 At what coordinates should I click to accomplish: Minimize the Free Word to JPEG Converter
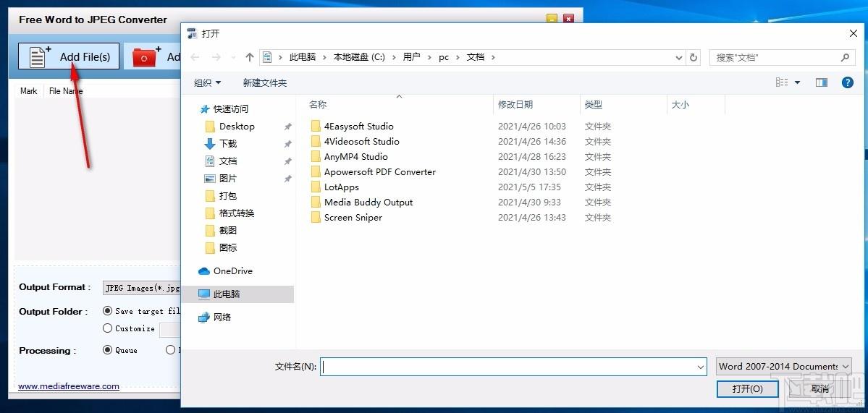pos(552,20)
